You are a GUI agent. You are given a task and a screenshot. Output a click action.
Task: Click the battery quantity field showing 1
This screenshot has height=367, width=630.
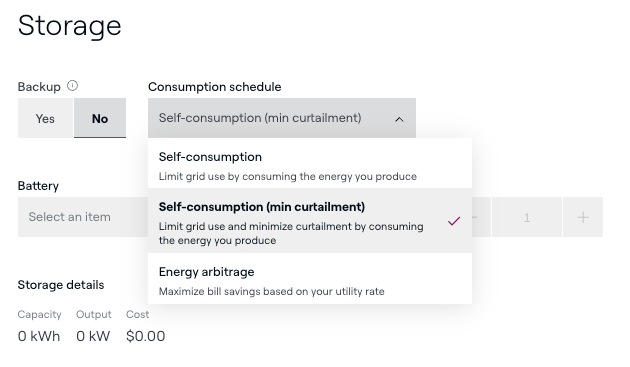pyautogui.click(x=527, y=217)
